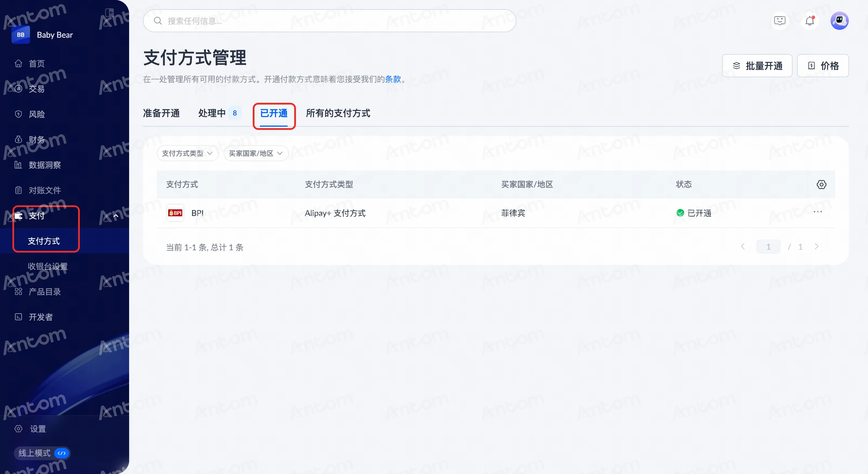Click the green 已开通 status check icon
This screenshot has width=868, height=474.
click(680, 213)
